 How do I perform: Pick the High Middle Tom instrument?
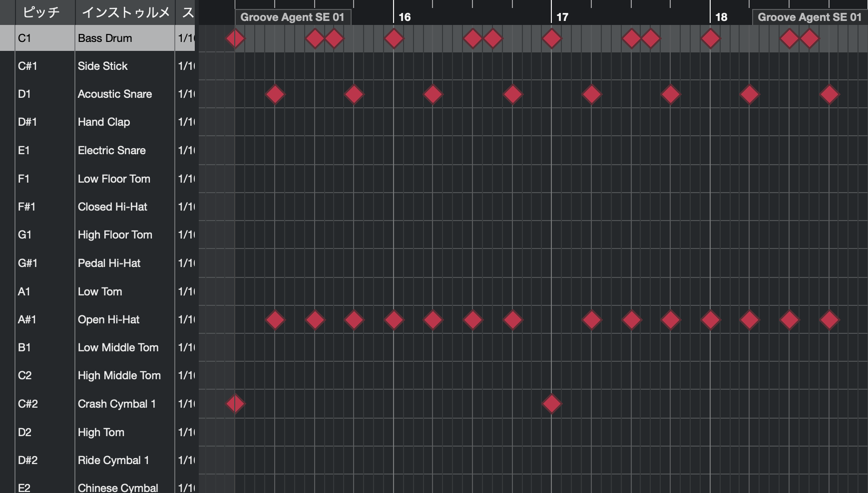[x=119, y=375]
